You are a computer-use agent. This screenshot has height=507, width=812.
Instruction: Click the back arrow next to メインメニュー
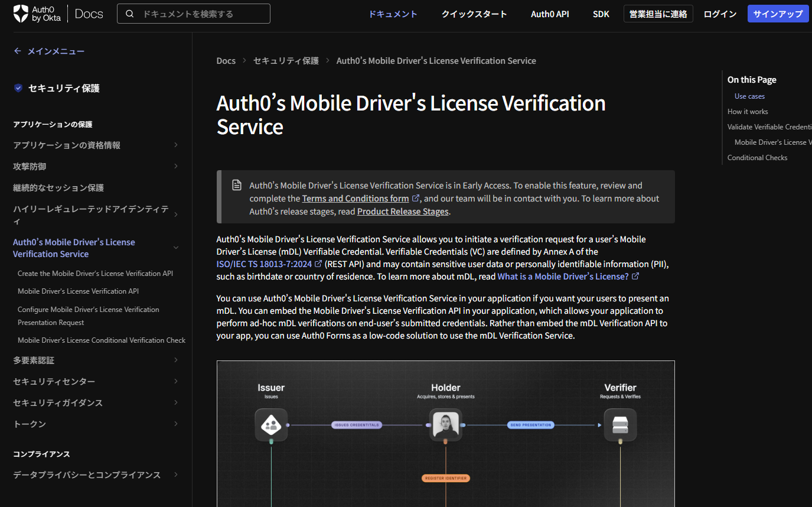17,51
